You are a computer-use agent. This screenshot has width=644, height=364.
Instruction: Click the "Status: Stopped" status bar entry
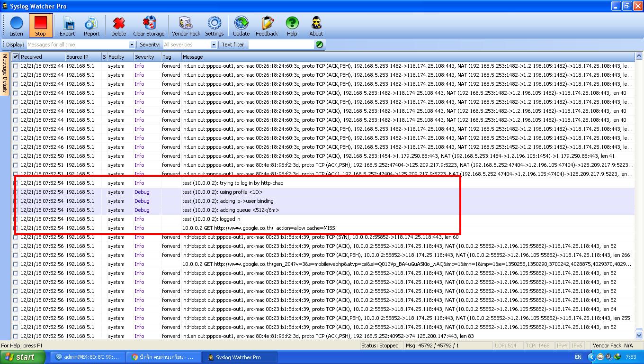pyautogui.click(x=380, y=346)
